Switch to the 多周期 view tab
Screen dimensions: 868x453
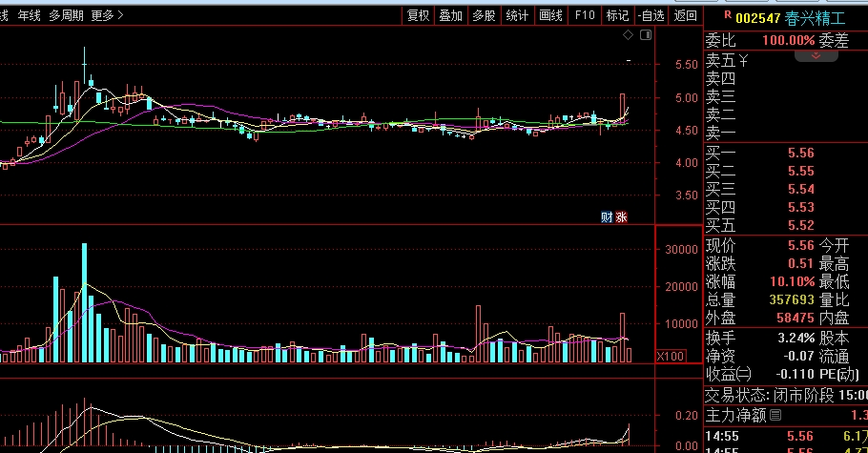pyautogui.click(x=66, y=15)
